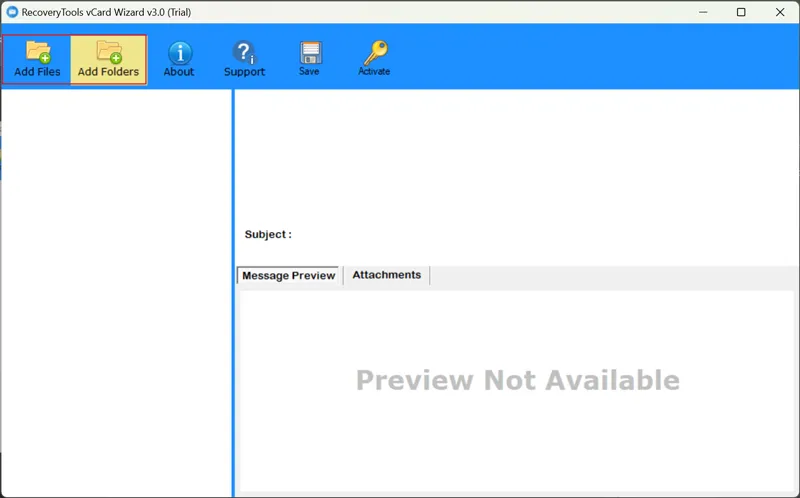
Task: Maximize the vCard Wizard window
Action: (x=741, y=12)
